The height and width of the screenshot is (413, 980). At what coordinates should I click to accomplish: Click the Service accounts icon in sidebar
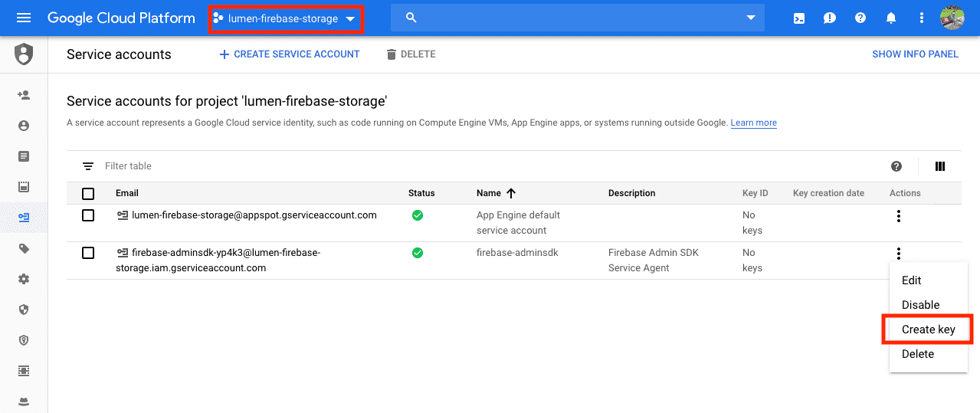click(x=24, y=218)
